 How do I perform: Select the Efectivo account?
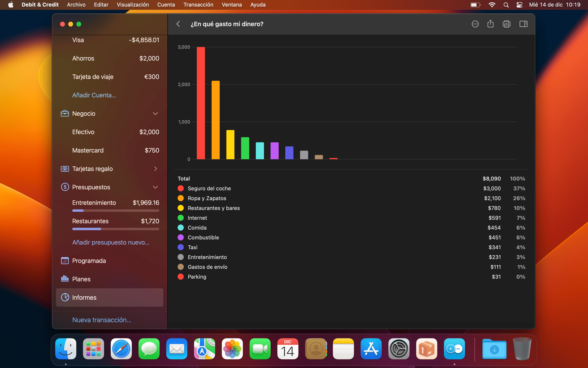tap(110, 132)
